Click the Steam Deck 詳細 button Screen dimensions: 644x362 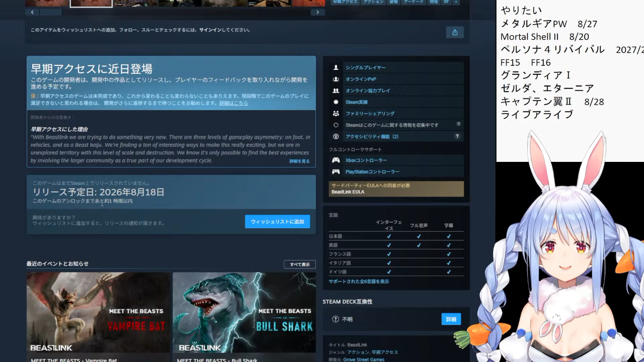pyautogui.click(x=451, y=319)
